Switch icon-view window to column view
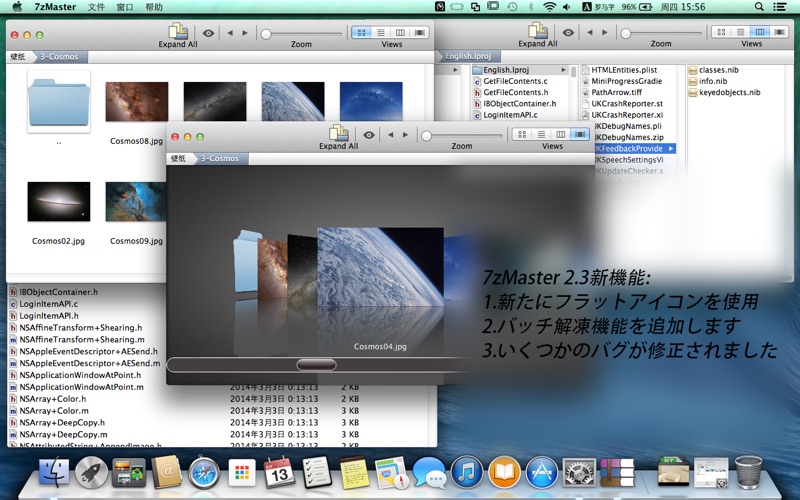 tap(400, 33)
